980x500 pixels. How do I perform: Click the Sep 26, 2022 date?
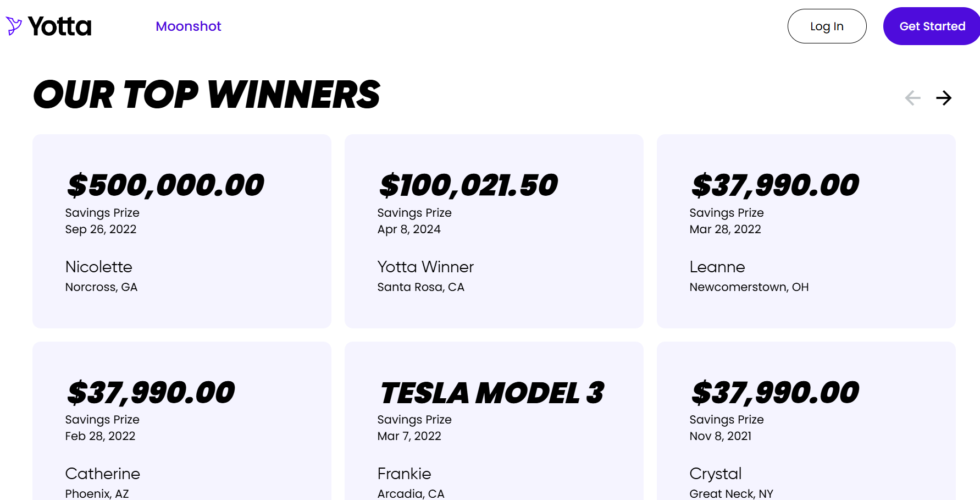(x=101, y=229)
